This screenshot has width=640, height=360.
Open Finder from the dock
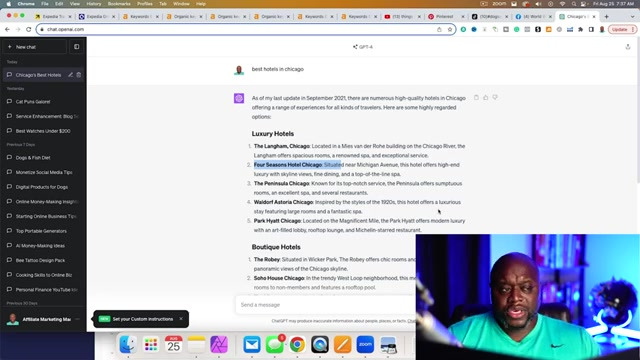click(x=128, y=344)
